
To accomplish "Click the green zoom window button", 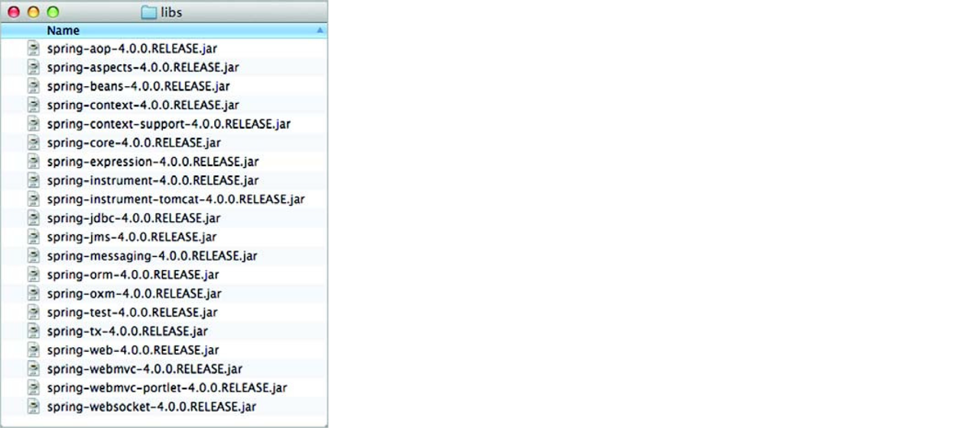I will pos(53,12).
